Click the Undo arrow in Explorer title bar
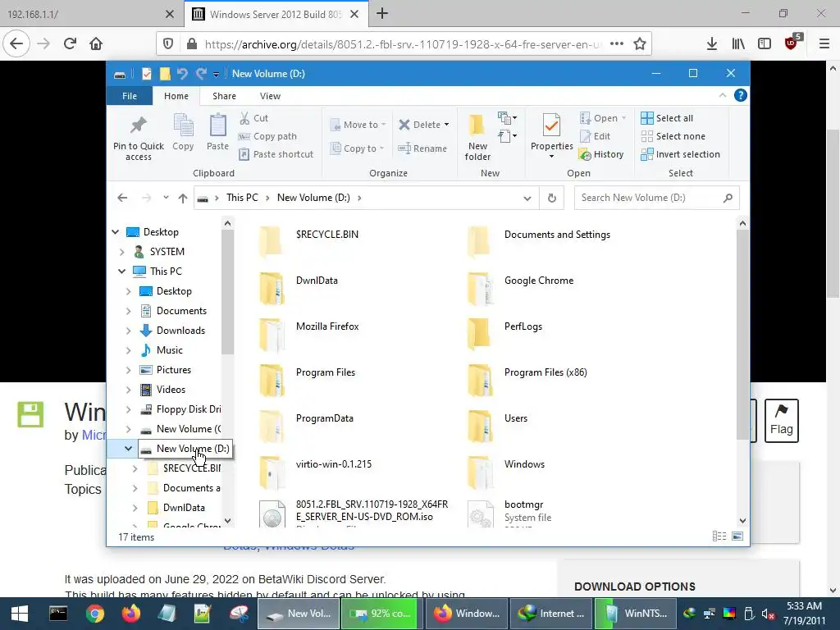 182,73
